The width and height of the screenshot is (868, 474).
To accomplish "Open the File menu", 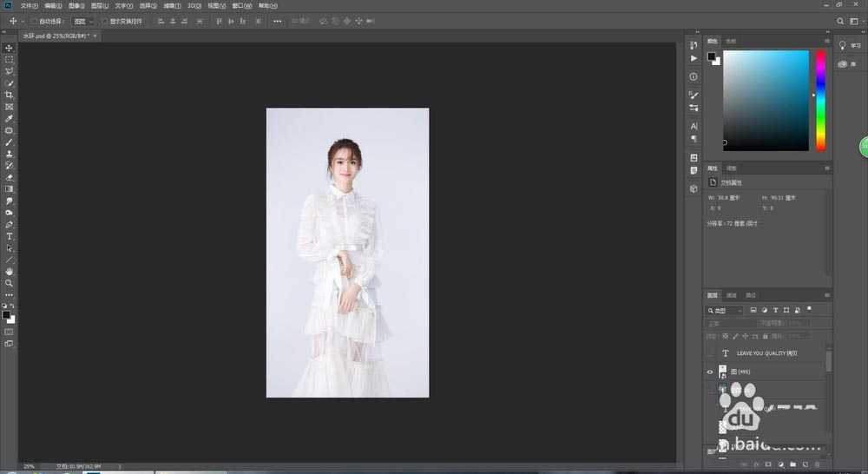I will [29, 5].
